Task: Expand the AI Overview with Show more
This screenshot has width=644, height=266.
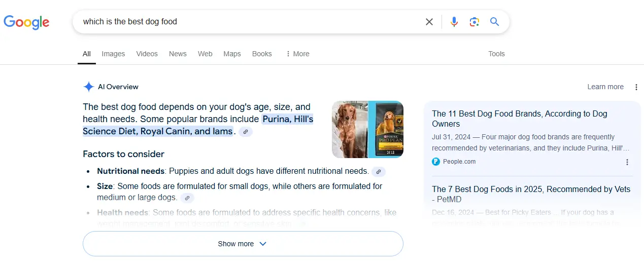Action: pyautogui.click(x=243, y=244)
